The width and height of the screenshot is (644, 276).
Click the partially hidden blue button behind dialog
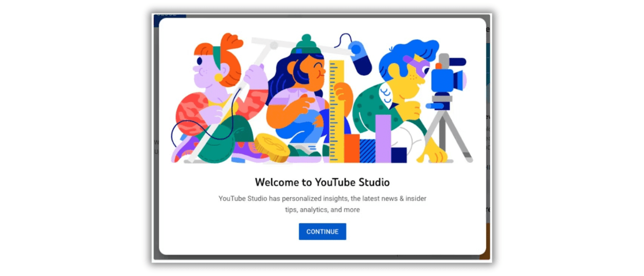point(170,16)
